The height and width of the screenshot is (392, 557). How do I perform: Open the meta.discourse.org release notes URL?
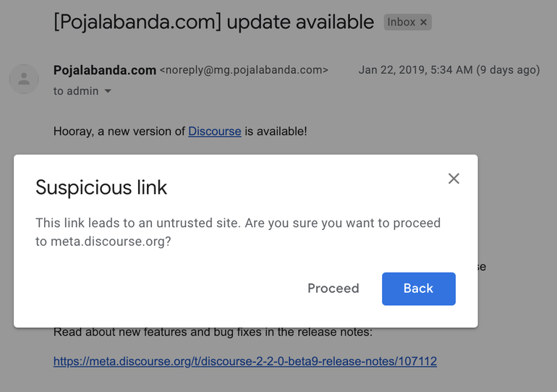pyautogui.click(x=245, y=360)
